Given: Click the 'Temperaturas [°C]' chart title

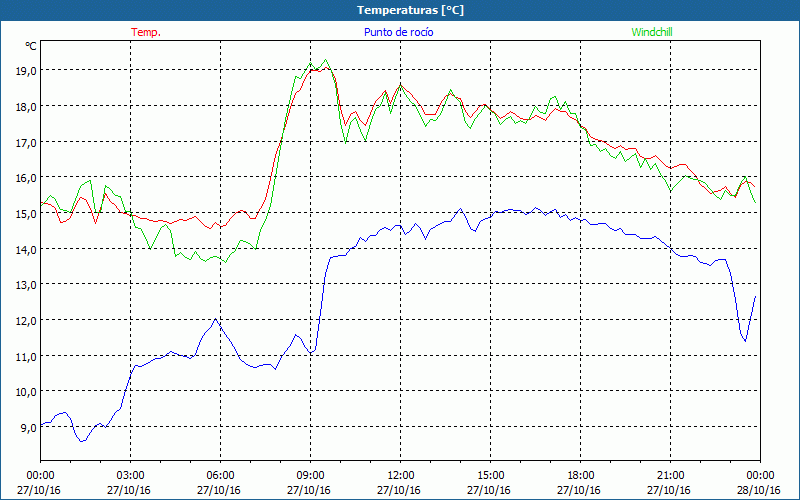Looking at the screenshot, I should click(x=410, y=10).
